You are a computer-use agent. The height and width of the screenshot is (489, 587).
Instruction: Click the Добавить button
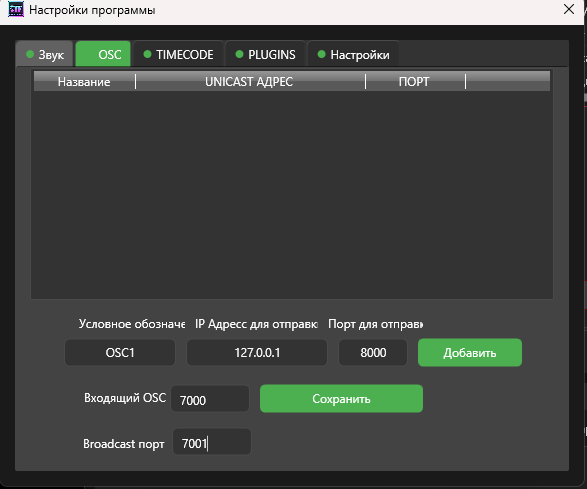click(470, 353)
